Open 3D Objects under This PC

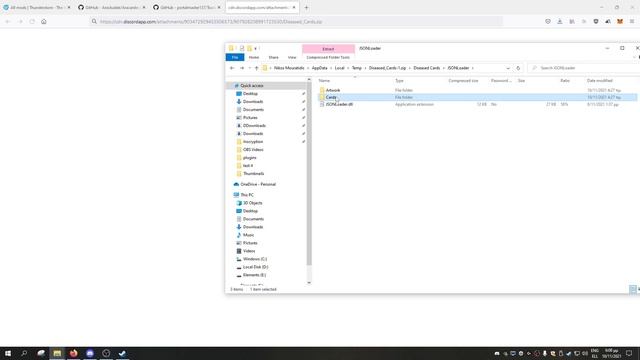[252, 203]
